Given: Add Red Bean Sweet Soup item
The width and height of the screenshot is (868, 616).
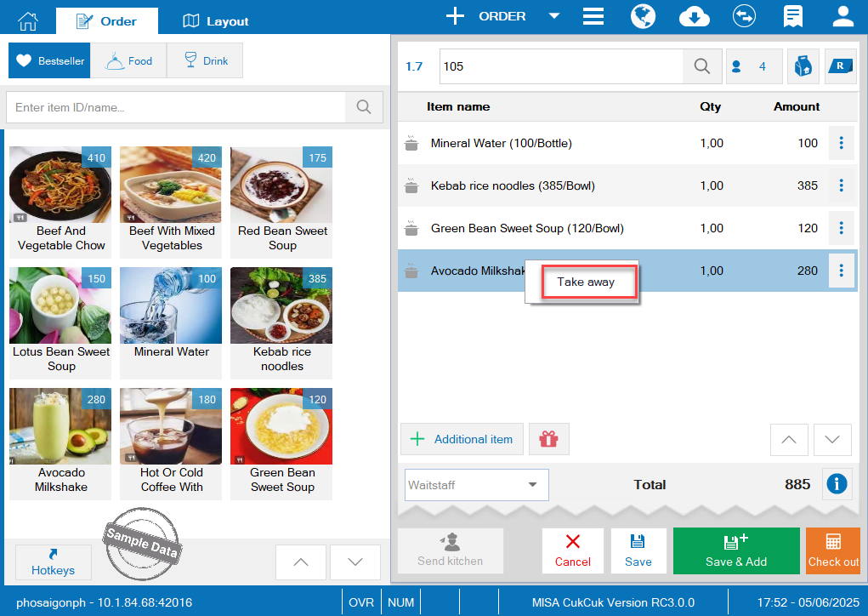Looking at the screenshot, I should (281, 202).
